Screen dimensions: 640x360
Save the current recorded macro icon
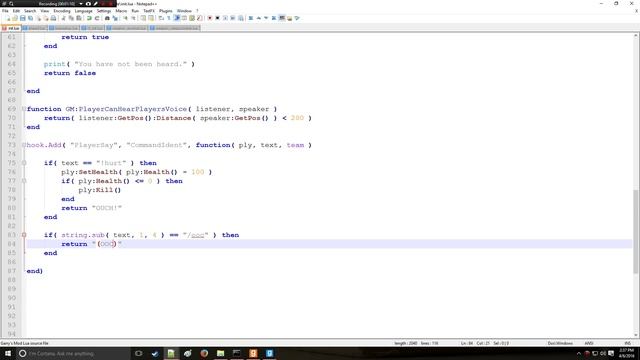[241, 18]
